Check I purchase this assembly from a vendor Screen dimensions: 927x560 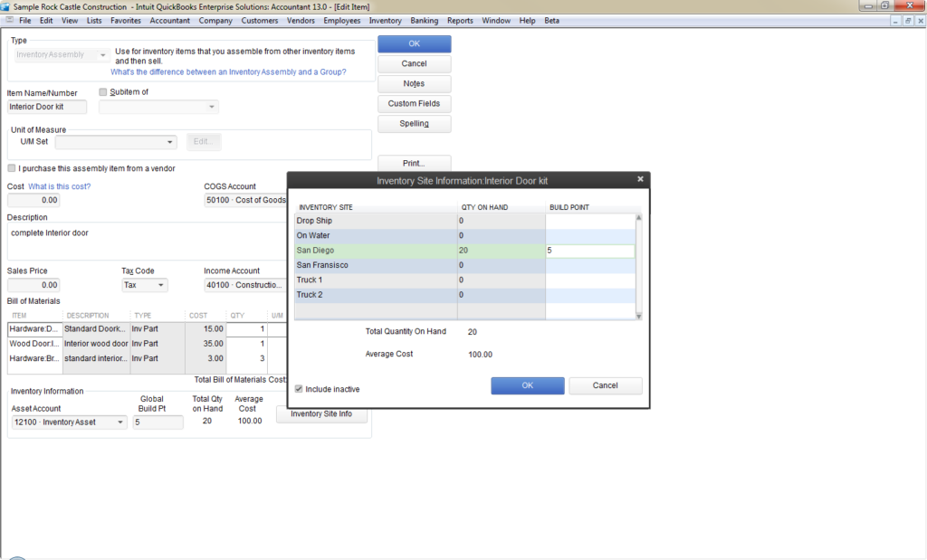(12, 168)
